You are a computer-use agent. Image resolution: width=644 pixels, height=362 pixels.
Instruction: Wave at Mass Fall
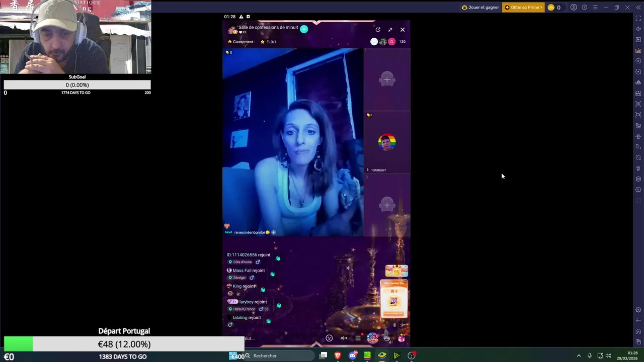pyautogui.click(x=272, y=274)
